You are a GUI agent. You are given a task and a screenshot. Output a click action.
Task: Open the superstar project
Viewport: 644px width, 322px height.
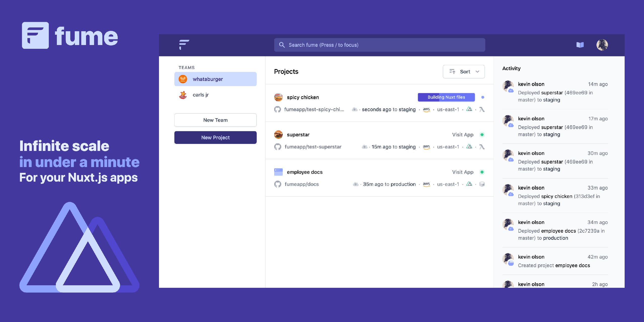pos(298,135)
